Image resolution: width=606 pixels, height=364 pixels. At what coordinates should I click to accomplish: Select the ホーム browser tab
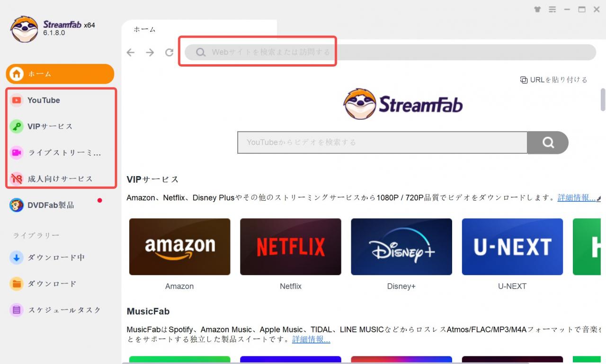click(x=199, y=29)
